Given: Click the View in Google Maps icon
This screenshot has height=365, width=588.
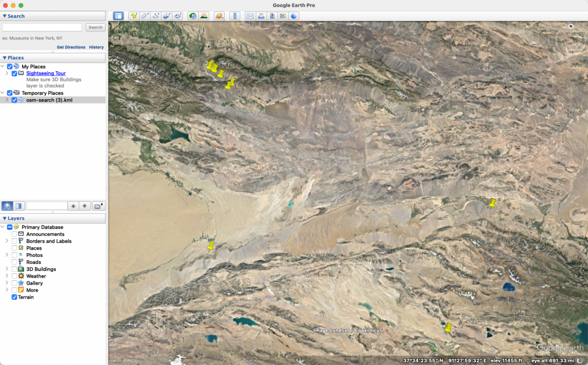Looking at the screenshot, I should click(283, 16).
